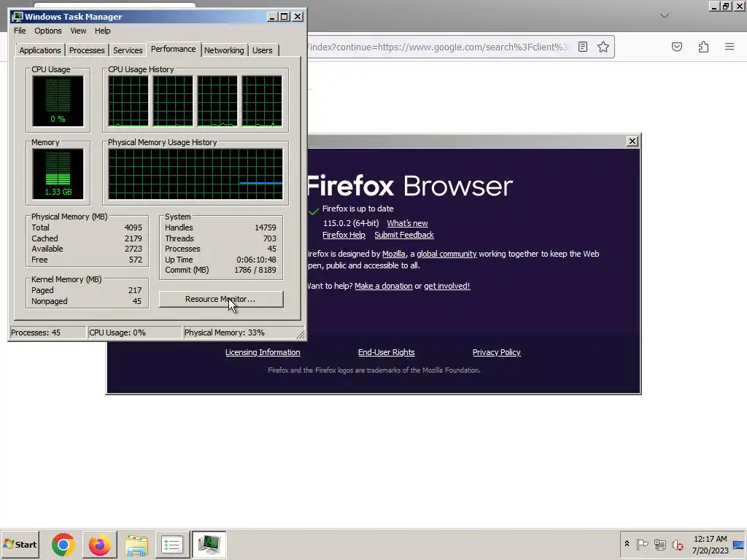747x560 pixels.
Task: Switch to the Processes tab
Action: click(87, 50)
